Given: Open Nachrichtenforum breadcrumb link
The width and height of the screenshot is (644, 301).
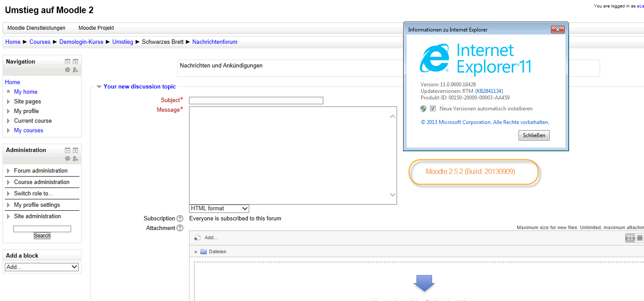Looking at the screenshot, I should [x=215, y=42].
